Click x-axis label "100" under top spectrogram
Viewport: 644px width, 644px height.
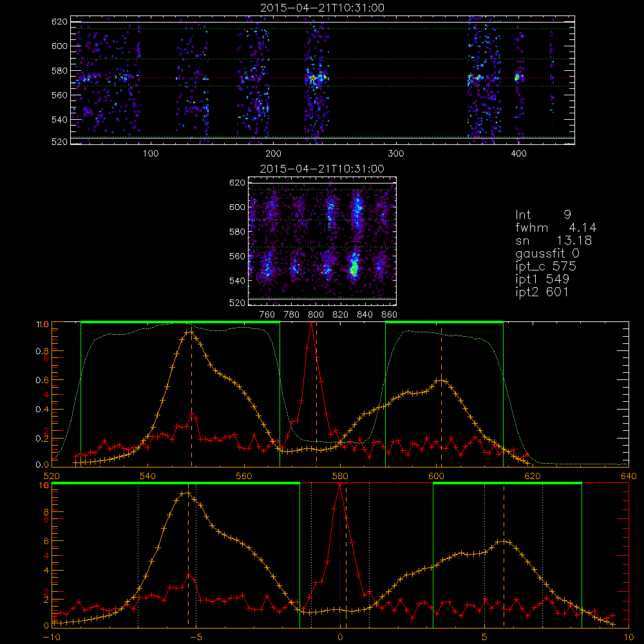[x=151, y=154]
